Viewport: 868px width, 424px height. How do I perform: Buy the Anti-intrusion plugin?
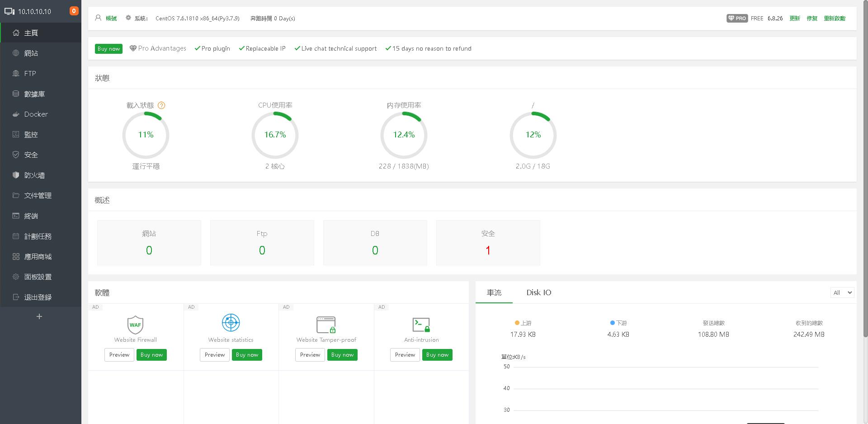[x=437, y=355]
